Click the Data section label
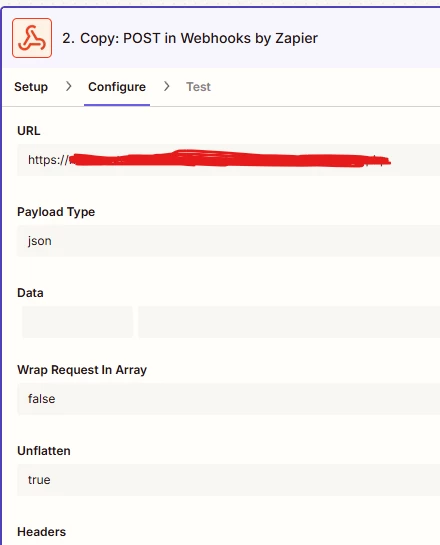The image size is (440, 545). click(x=30, y=293)
